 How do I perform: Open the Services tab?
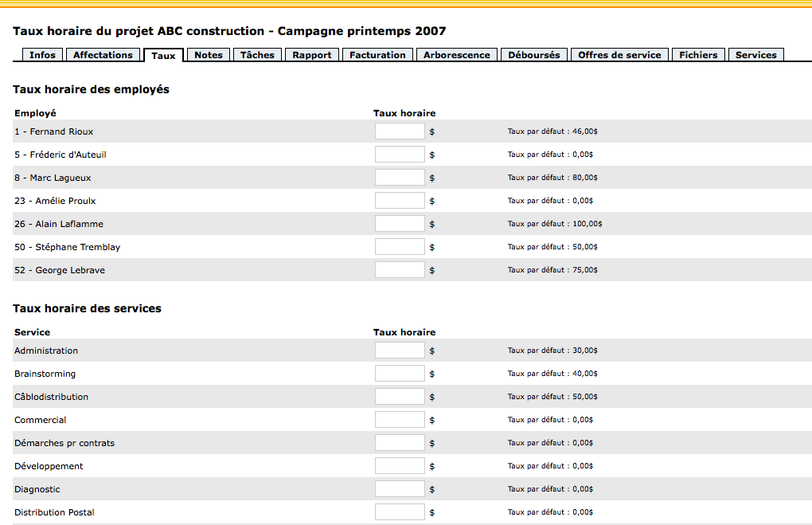755,55
